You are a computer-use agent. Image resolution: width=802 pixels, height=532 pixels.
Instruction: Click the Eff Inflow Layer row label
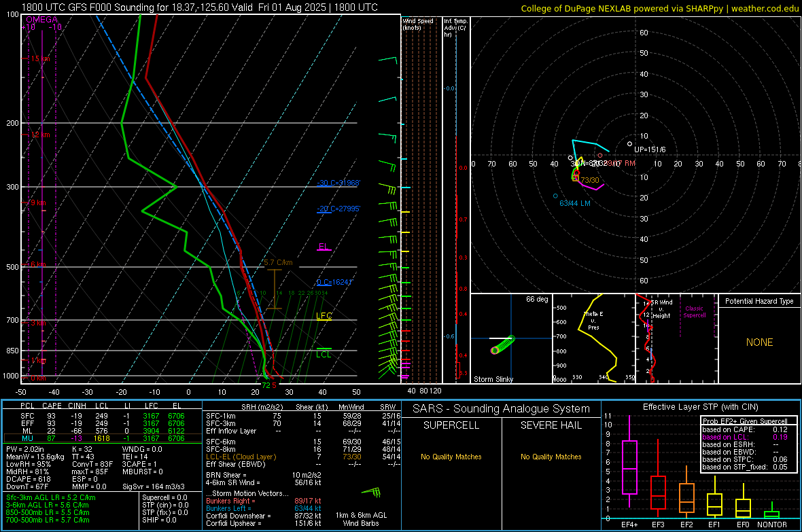pos(230,431)
